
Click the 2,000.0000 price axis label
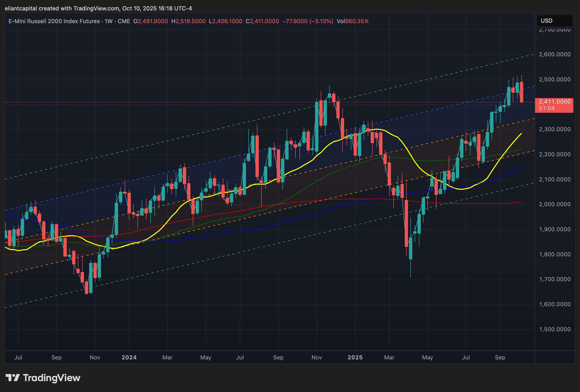coord(554,204)
